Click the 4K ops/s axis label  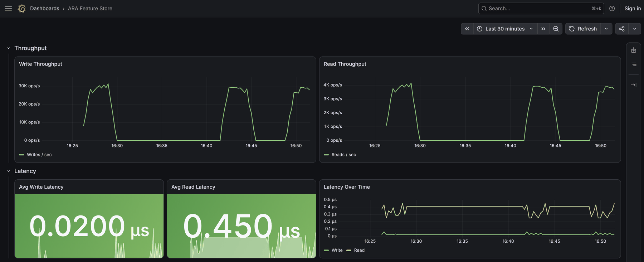coord(333,85)
